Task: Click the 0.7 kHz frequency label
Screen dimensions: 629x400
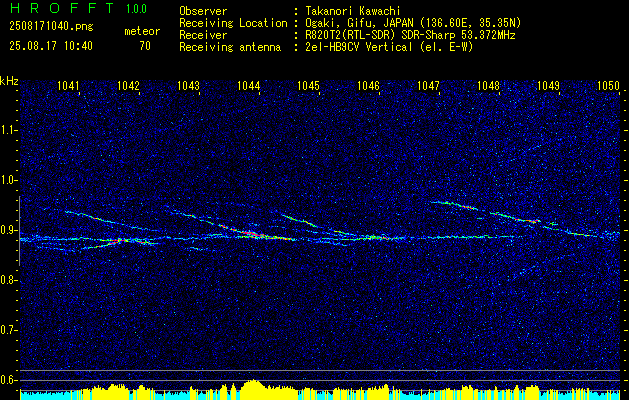Action: point(7,330)
